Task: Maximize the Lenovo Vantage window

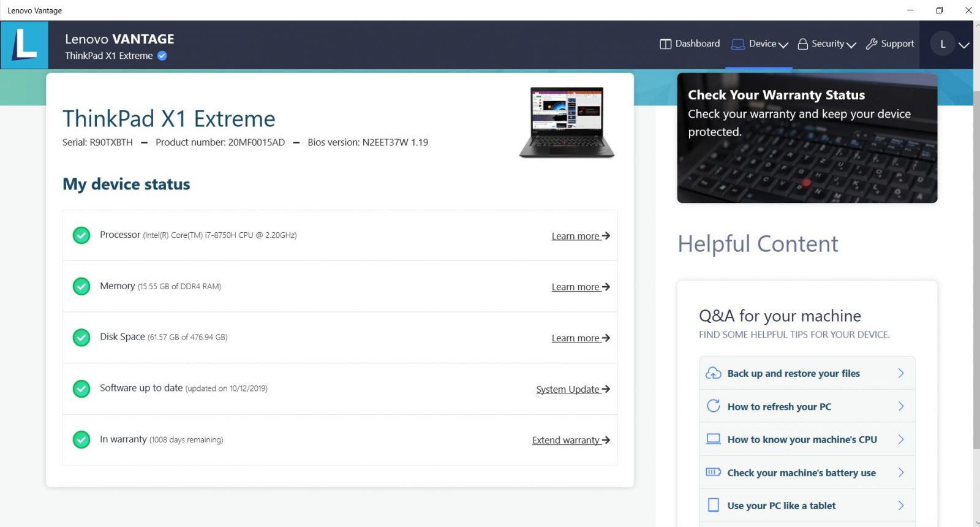Action: click(x=940, y=10)
